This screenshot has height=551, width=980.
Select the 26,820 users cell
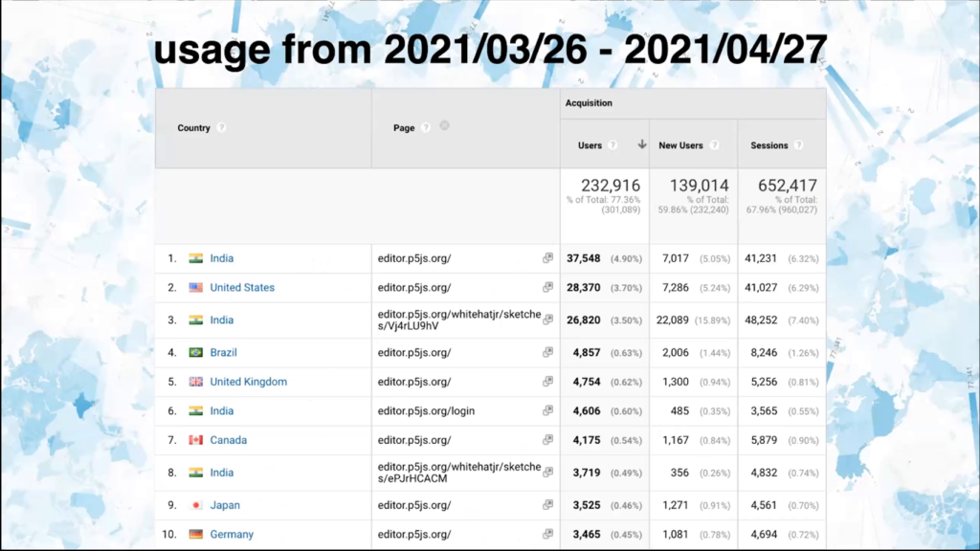[x=583, y=320]
